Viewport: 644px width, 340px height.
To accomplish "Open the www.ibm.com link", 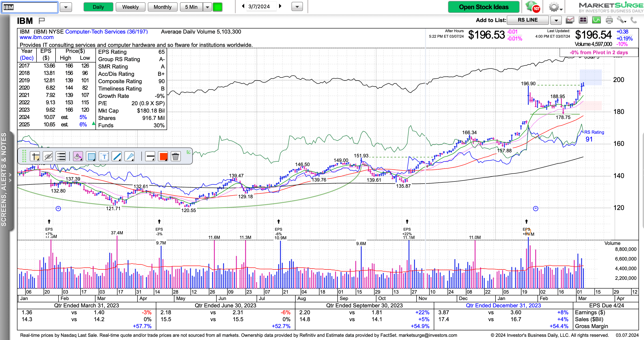I will [x=36, y=37].
